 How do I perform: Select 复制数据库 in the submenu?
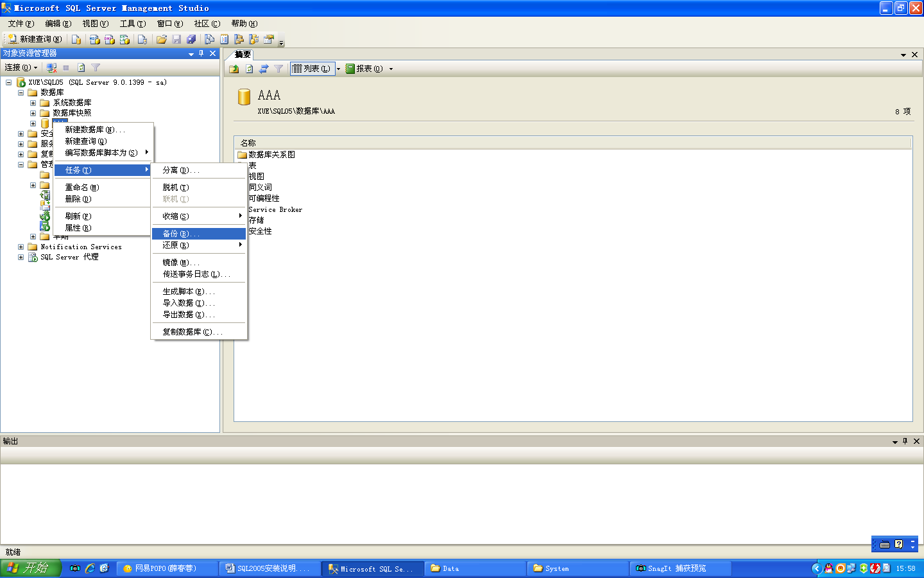(199, 332)
